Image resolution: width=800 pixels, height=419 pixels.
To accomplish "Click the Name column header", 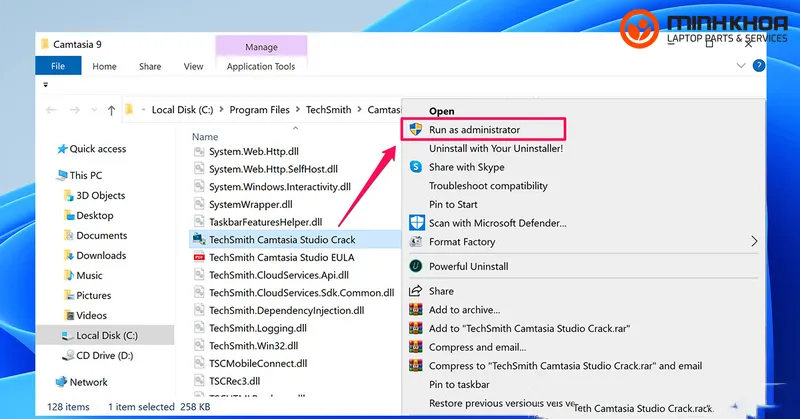I will coord(205,136).
